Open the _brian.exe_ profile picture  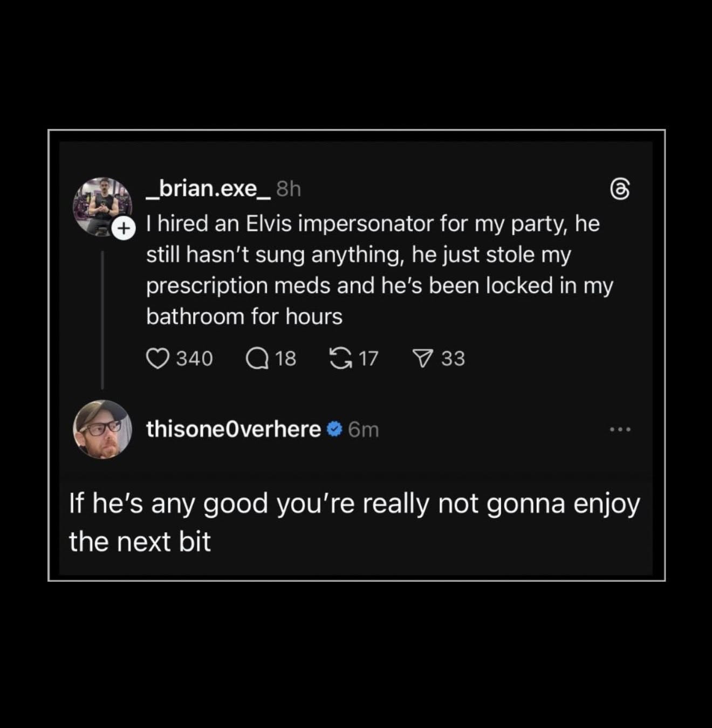click(x=101, y=206)
